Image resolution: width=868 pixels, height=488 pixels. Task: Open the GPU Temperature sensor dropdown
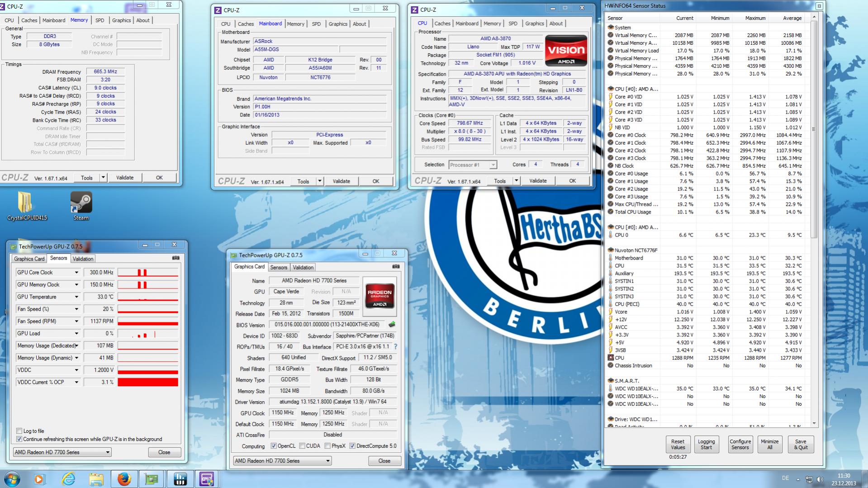point(76,297)
